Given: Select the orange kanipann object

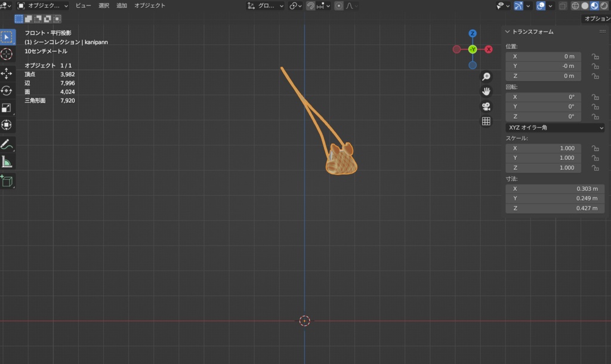Looking at the screenshot, I should point(341,162).
